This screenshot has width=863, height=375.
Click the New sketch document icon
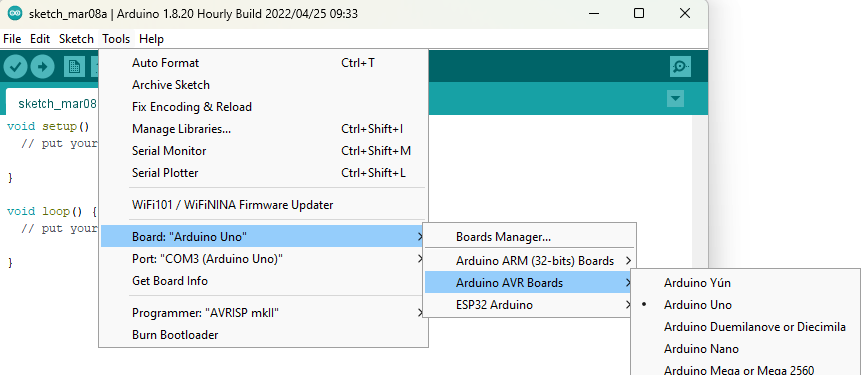(x=74, y=67)
